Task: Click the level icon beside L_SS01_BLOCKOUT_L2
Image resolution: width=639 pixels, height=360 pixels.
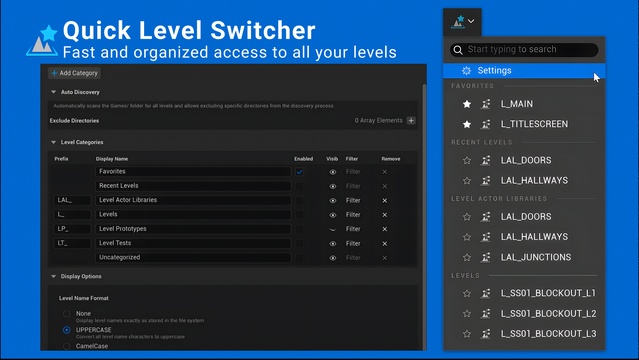Action: tap(485, 314)
